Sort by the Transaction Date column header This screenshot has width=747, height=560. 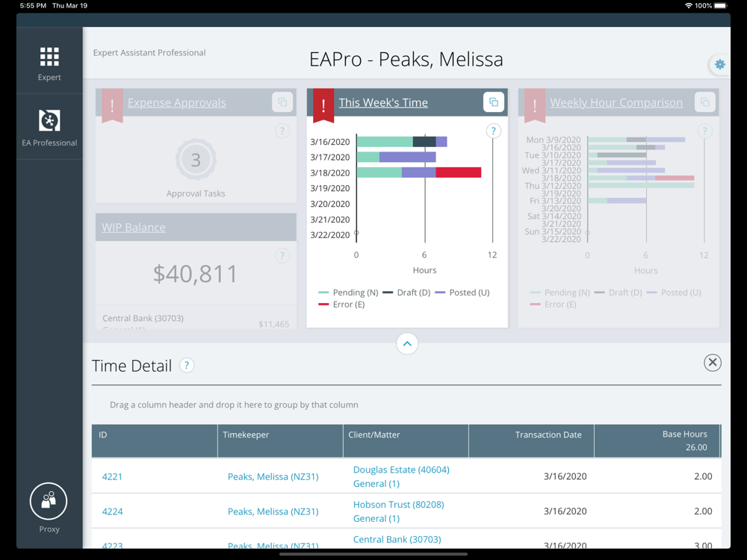click(x=548, y=435)
